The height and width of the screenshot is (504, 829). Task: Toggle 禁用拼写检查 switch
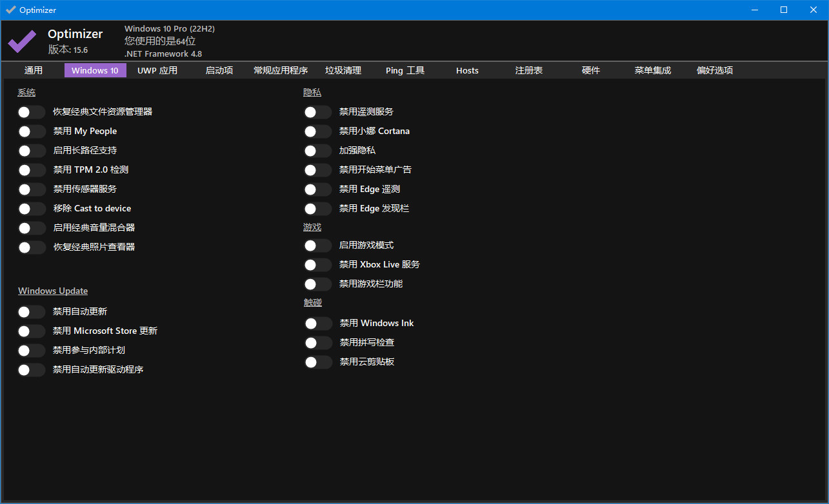(x=319, y=343)
